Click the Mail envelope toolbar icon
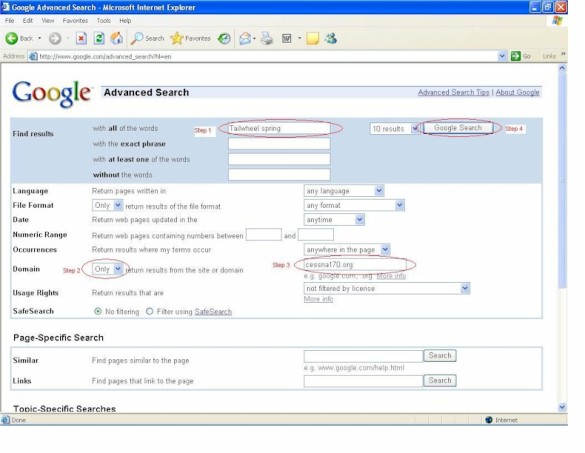Viewport: 585px width, 453px height. coord(245,38)
